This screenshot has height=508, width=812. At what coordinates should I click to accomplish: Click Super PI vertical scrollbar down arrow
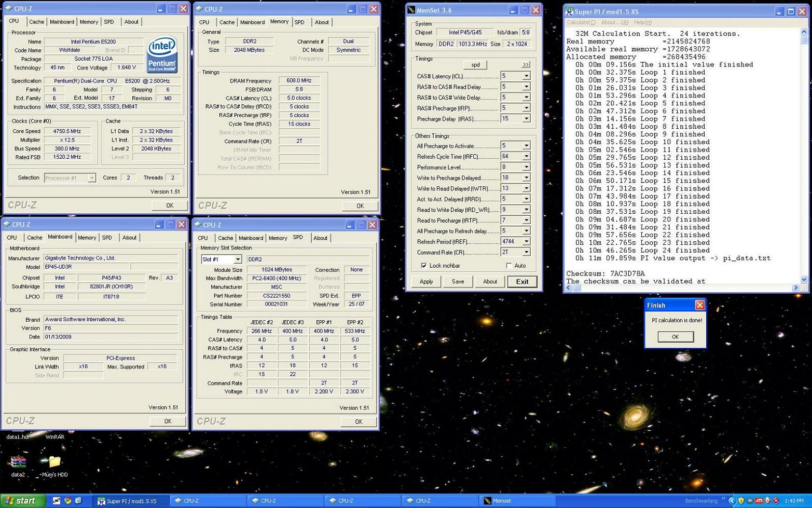coord(804,279)
